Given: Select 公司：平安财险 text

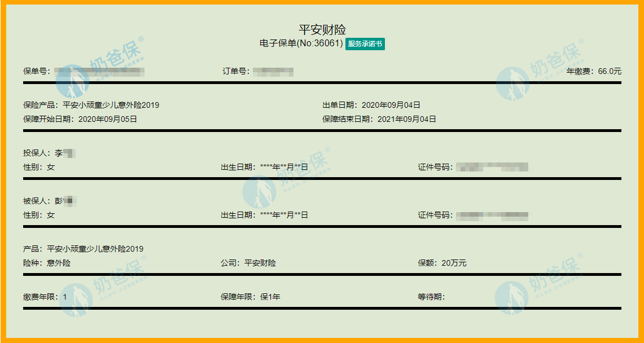Looking at the screenshot, I should (248, 263).
